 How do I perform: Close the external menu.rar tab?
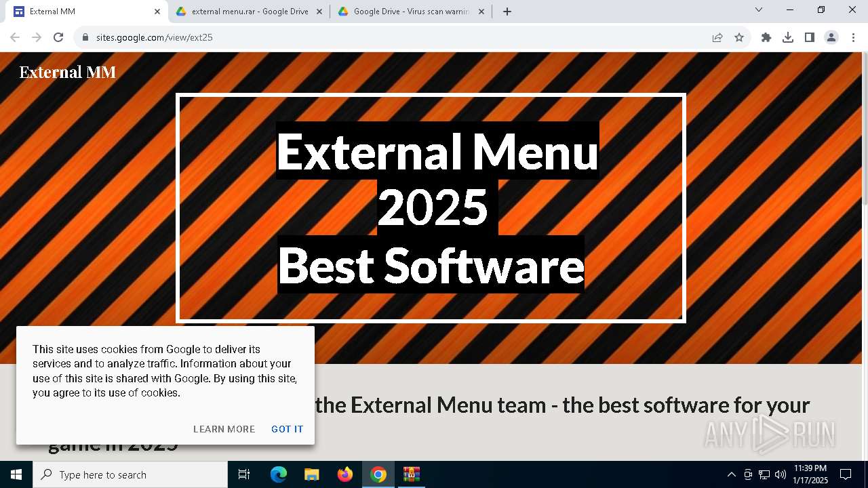[319, 12]
